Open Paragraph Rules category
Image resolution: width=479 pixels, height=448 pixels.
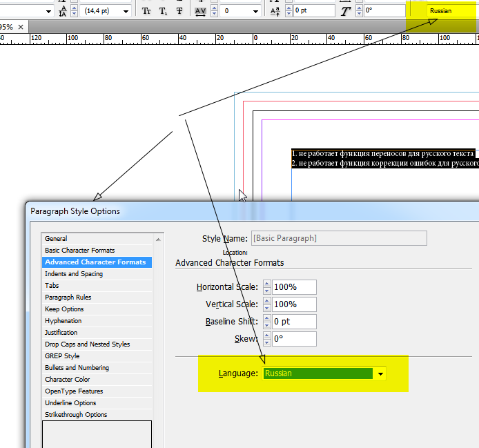(97, 298)
